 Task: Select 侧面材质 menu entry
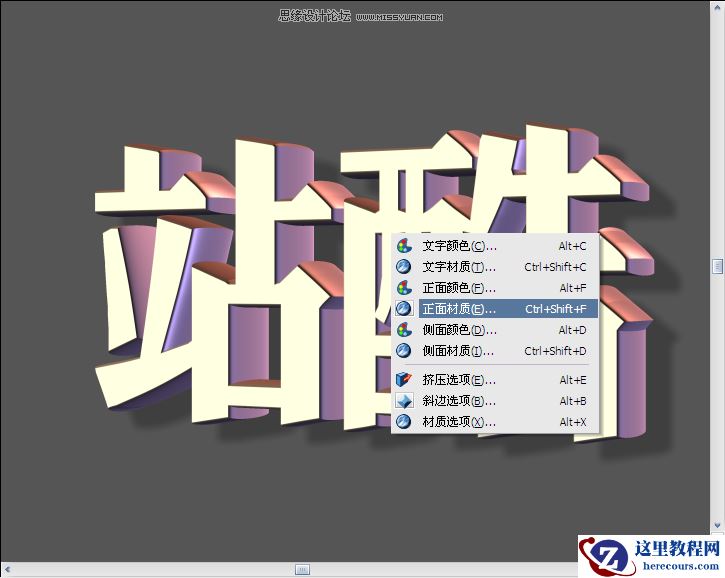pyautogui.click(x=495, y=350)
